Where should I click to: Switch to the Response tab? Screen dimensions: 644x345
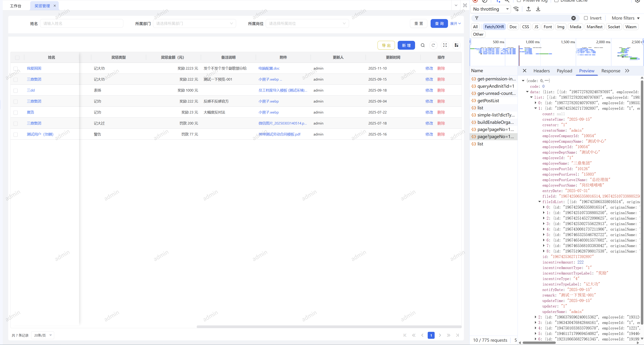[x=611, y=71]
